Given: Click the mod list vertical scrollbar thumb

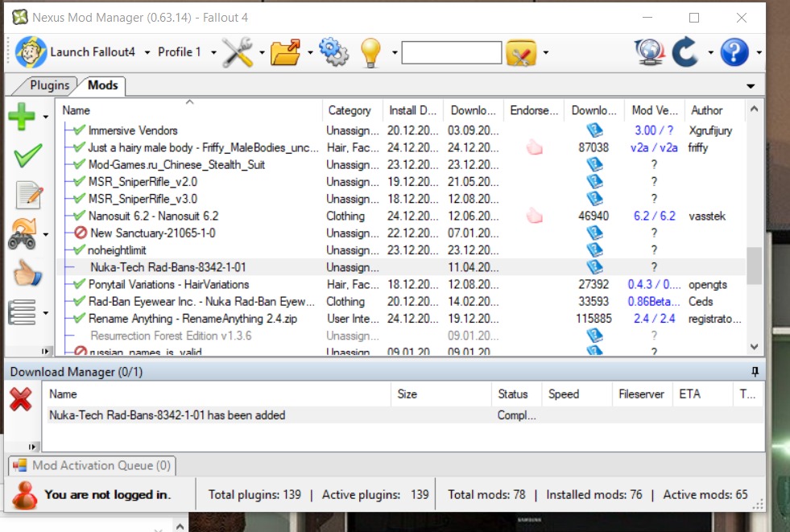Looking at the screenshot, I should pos(754,266).
